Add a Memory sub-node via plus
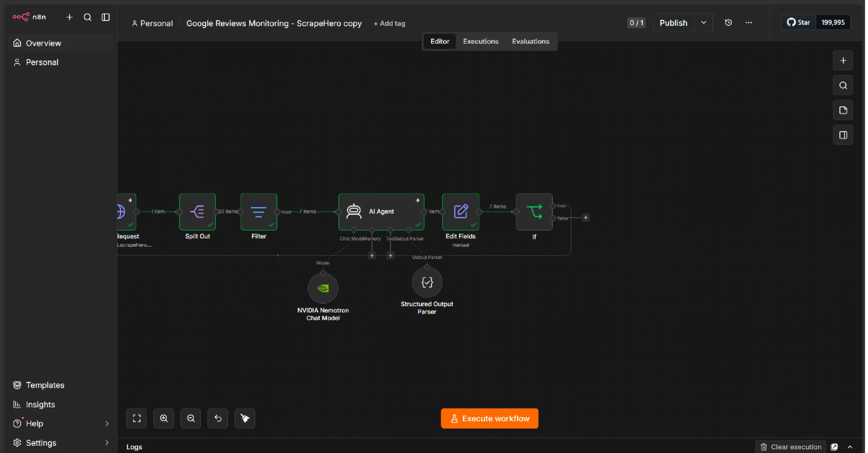The image size is (868, 453). pos(372,256)
